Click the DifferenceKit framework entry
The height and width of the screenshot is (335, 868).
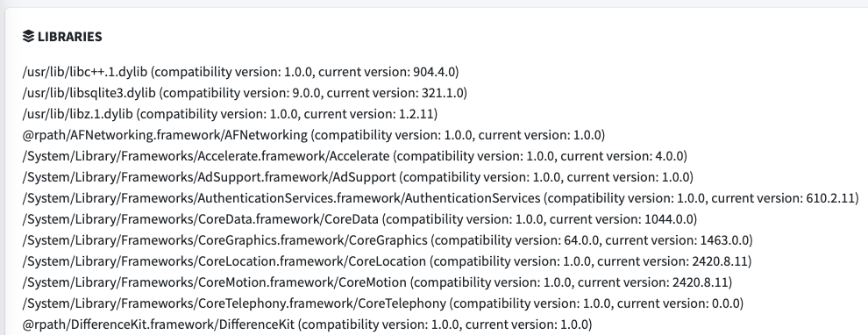tap(307, 324)
